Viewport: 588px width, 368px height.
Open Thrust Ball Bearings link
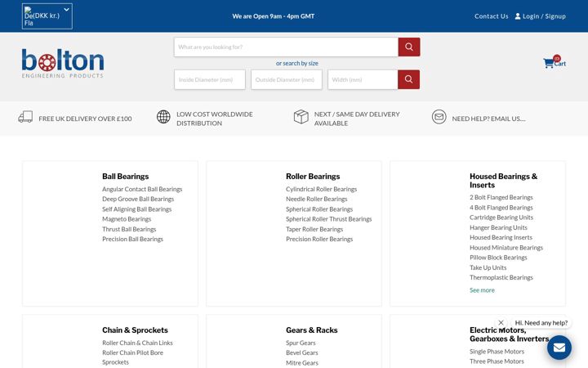point(129,229)
